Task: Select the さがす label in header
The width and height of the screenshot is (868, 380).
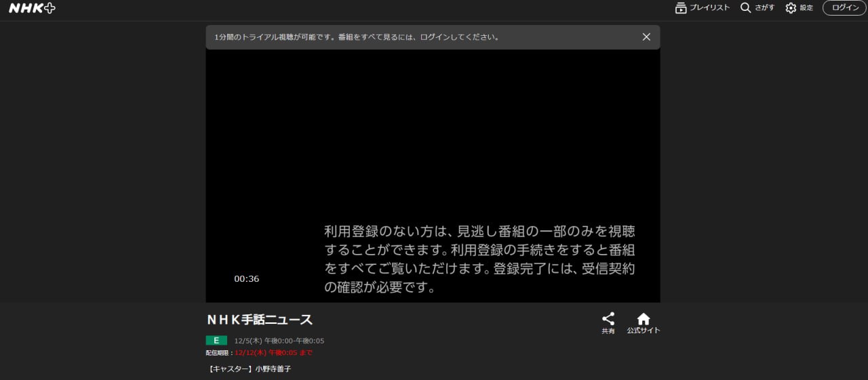Action: tap(764, 8)
